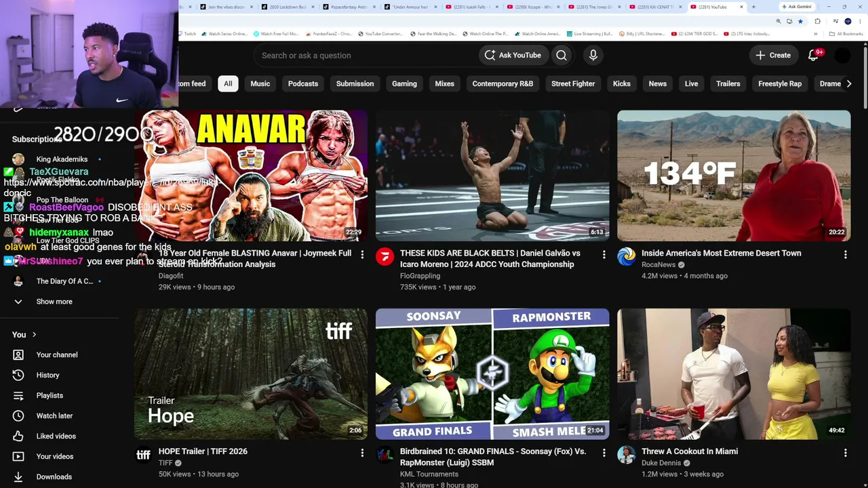Filter the feed by Contemporary R&B
Image resolution: width=868 pixels, height=488 pixels.
(502, 83)
